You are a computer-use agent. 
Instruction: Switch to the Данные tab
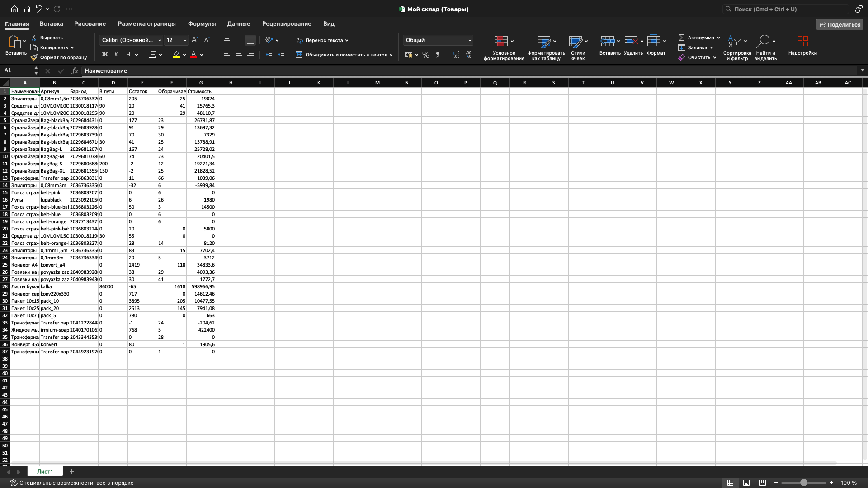(238, 23)
